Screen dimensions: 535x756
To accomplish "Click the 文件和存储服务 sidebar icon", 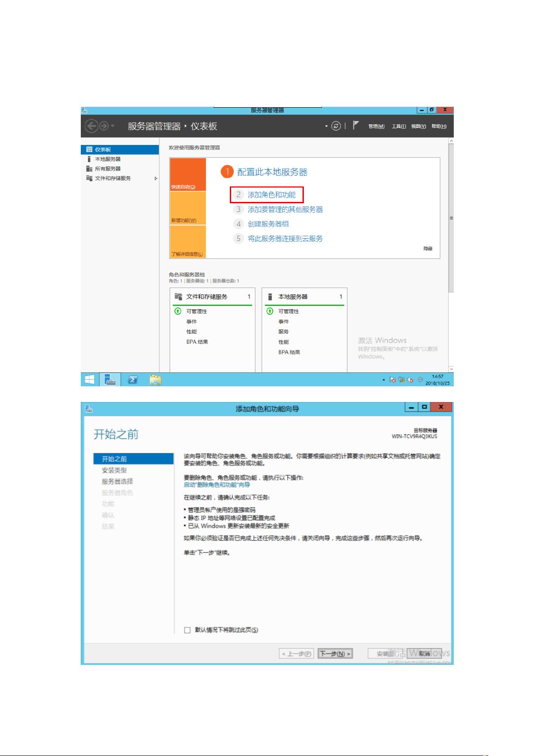I will click(x=89, y=178).
